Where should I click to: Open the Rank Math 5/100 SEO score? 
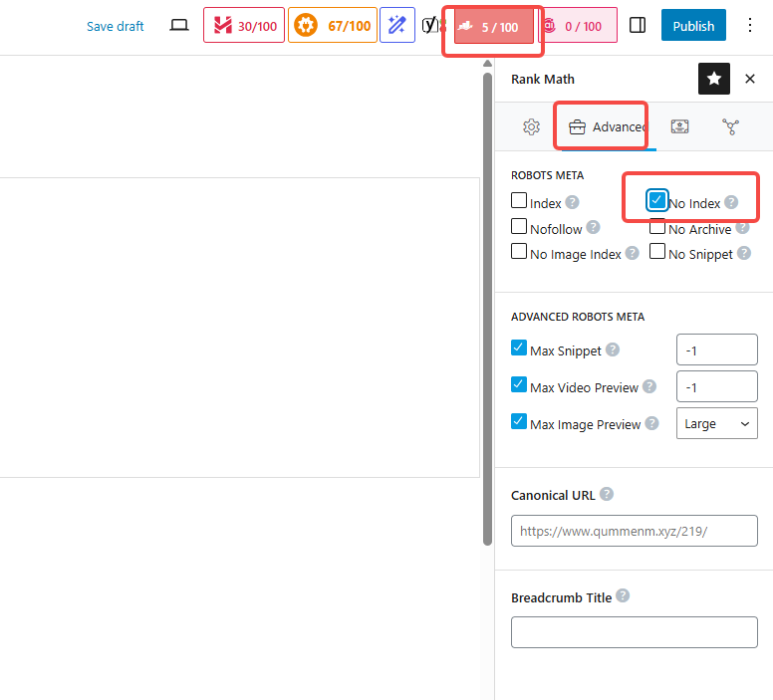493,27
